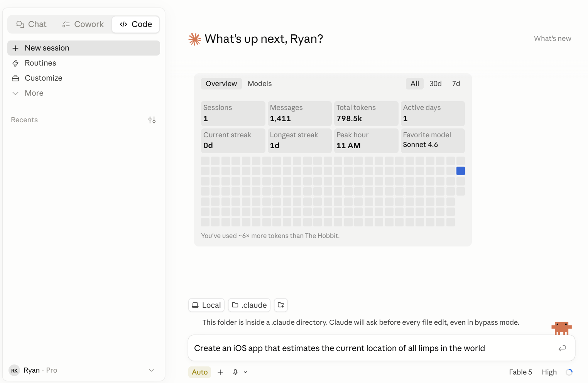
Task: Open the Customize page
Action: (84, 78)
